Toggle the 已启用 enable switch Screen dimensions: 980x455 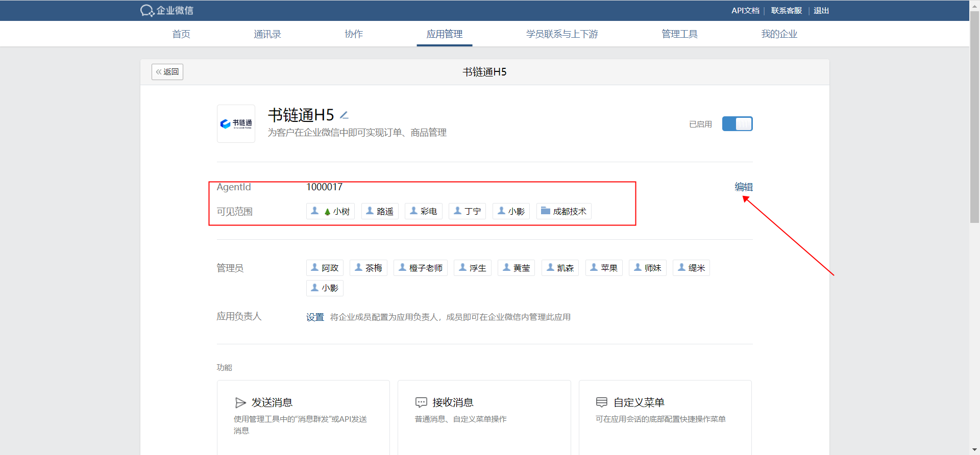737,124
